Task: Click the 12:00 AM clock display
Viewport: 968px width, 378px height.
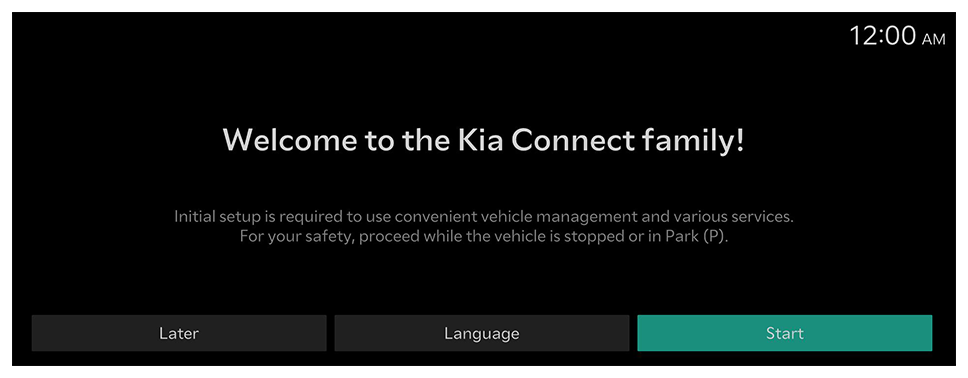Action: pos(897,36)
